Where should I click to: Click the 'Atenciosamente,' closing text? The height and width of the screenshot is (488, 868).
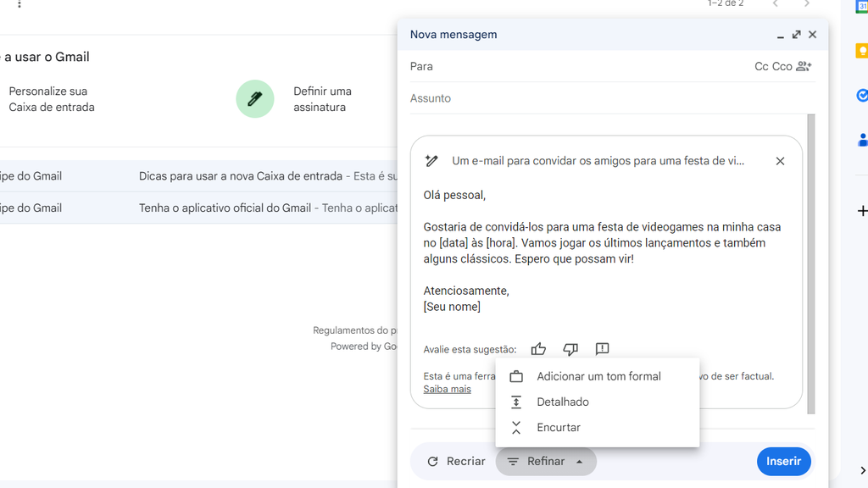coord(466,291)
